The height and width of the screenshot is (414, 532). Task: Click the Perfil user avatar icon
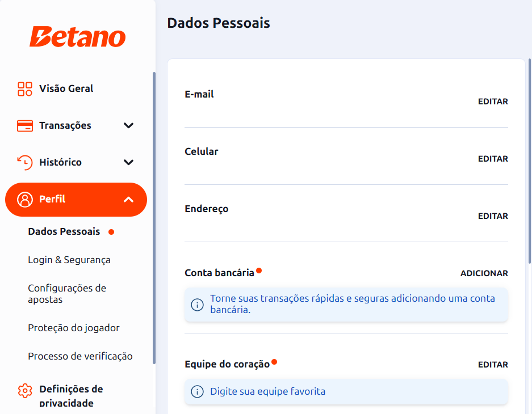[x=25, y=200]
